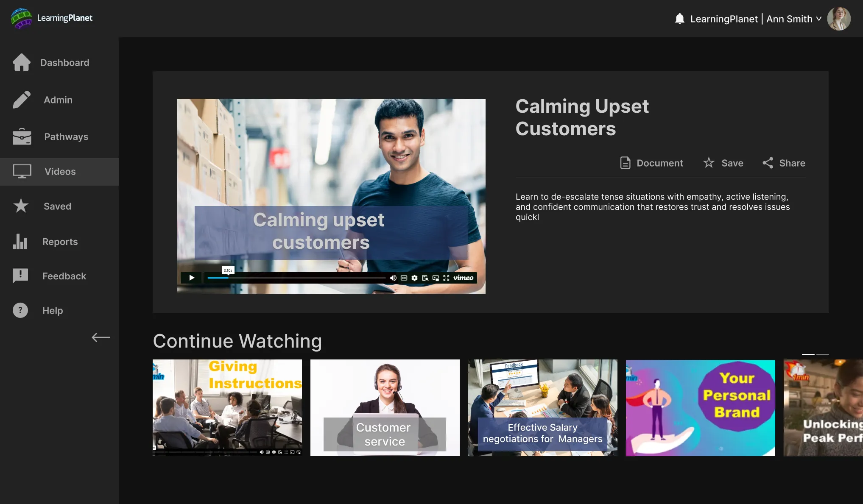Save the video with the star icon
The width and height of the screenshot is (863, 504).
point(723,163)
